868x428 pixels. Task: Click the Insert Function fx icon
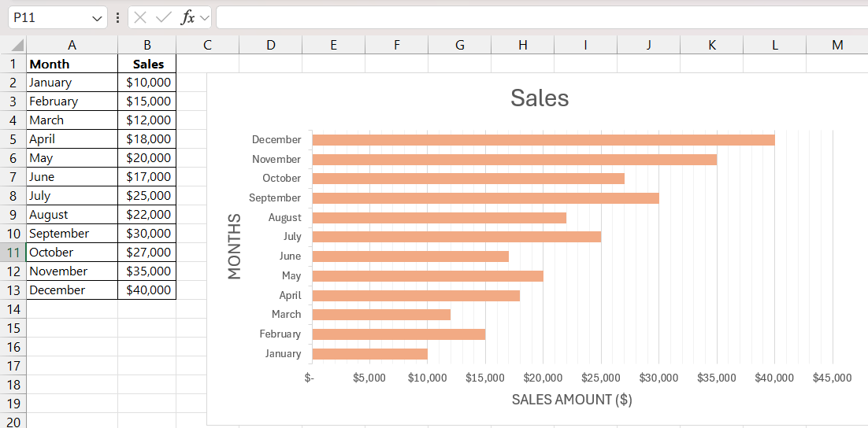188,17
